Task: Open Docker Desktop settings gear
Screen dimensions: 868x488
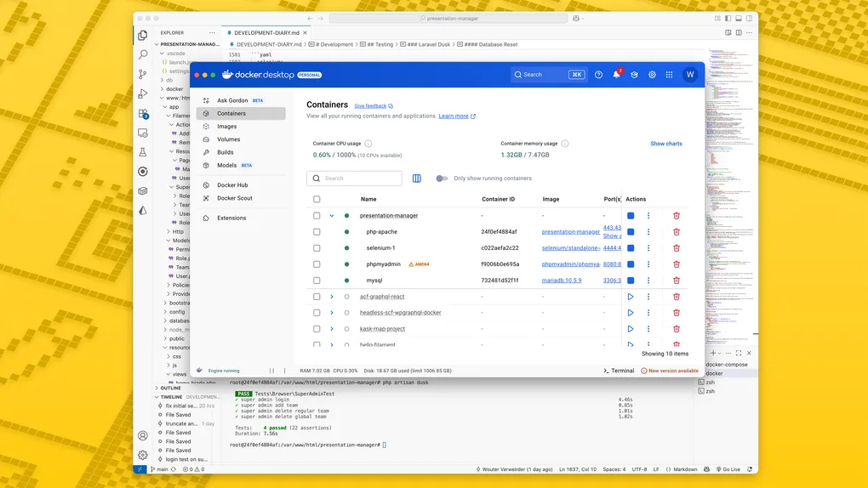Action: click(652, 75)
